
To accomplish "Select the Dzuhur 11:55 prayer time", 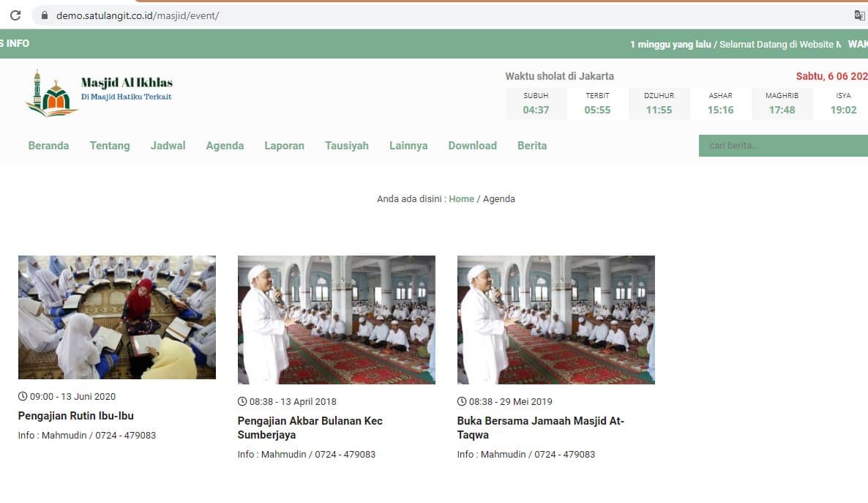I will coord(659,103).
